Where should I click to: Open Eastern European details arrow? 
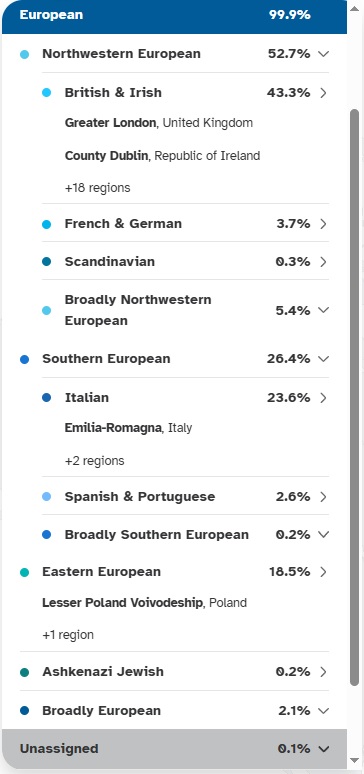pyautogui.click(x=324, y=572)
